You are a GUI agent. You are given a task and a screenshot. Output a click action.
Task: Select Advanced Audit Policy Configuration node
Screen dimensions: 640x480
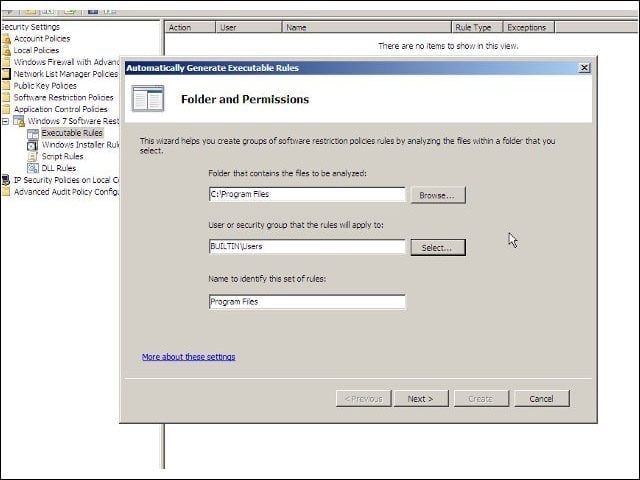66,192
